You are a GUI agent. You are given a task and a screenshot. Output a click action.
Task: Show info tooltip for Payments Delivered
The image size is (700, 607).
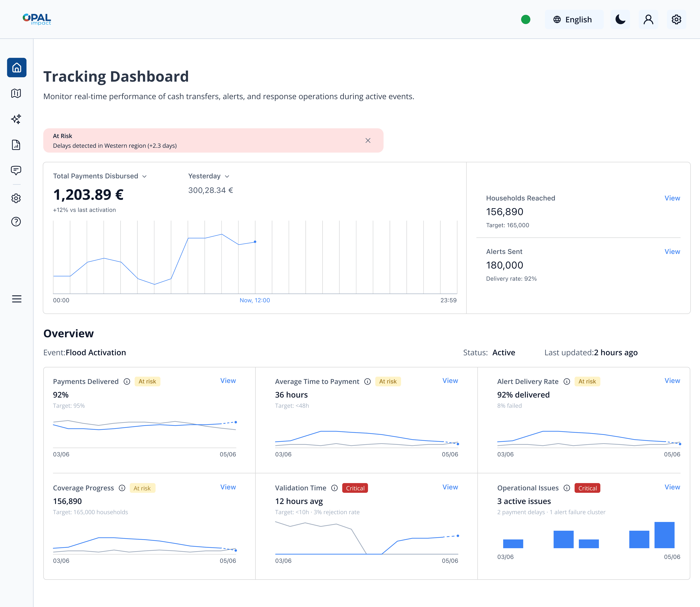point(127,382)
